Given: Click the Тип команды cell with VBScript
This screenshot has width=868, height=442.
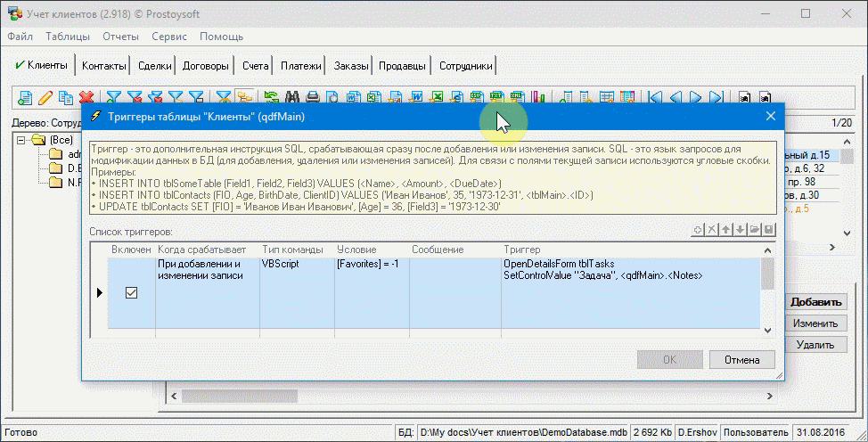Looking at the screenshot, I should (x=296, y=265).
